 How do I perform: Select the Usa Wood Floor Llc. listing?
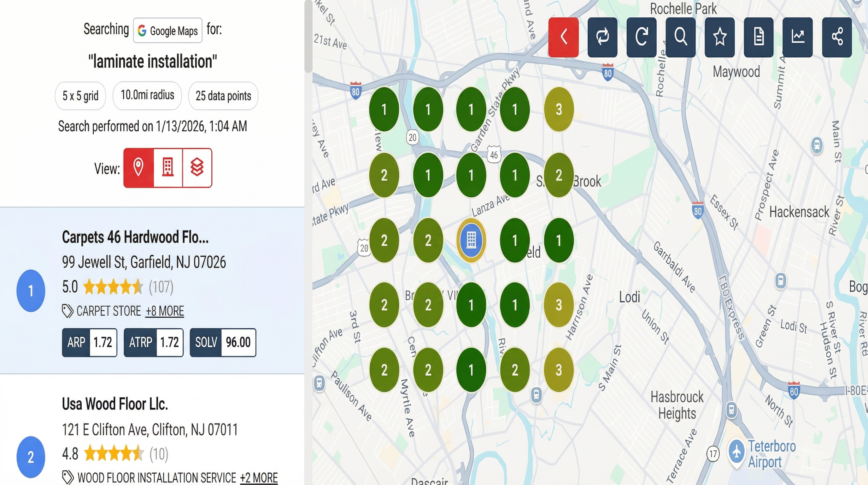(115, 404)
